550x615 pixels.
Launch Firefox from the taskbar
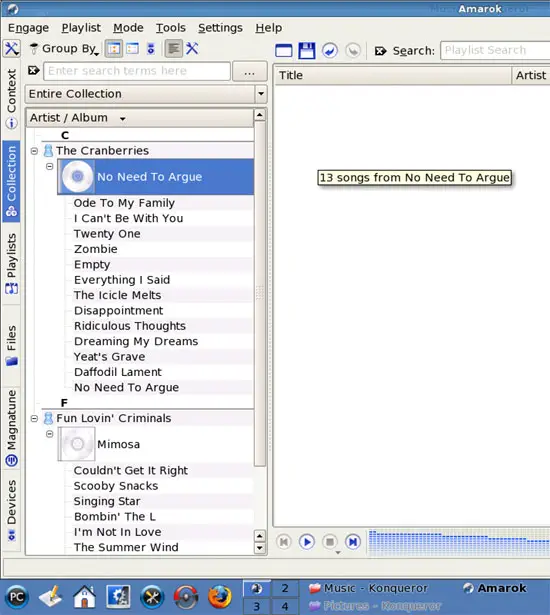tap(220, 597)
